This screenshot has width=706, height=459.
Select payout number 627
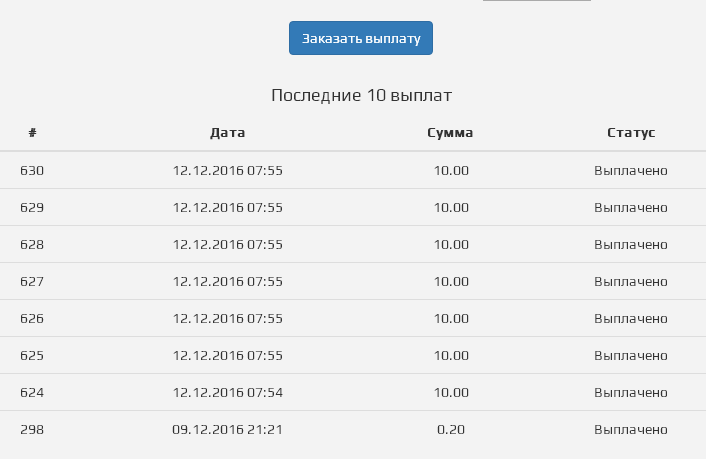tap(32, 281)
